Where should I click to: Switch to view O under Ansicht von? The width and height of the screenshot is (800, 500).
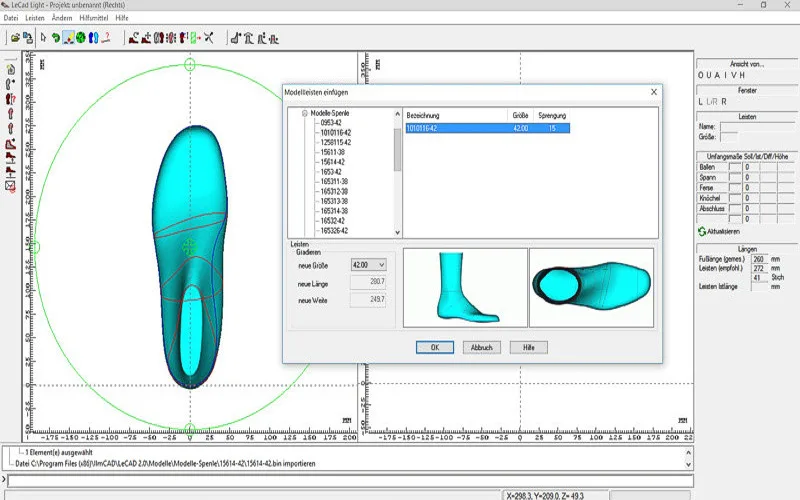[x=701, y=76]
